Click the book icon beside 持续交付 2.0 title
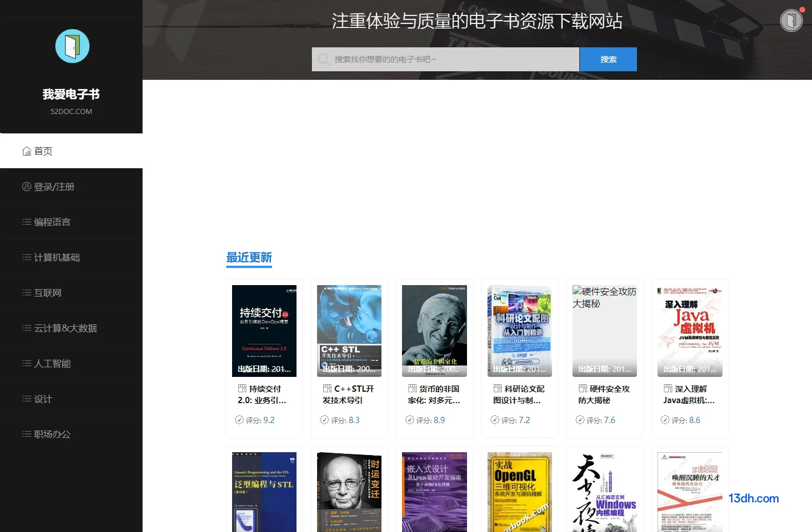The width and height of the screenshot is (812, 532). click(x=242, y=388)
